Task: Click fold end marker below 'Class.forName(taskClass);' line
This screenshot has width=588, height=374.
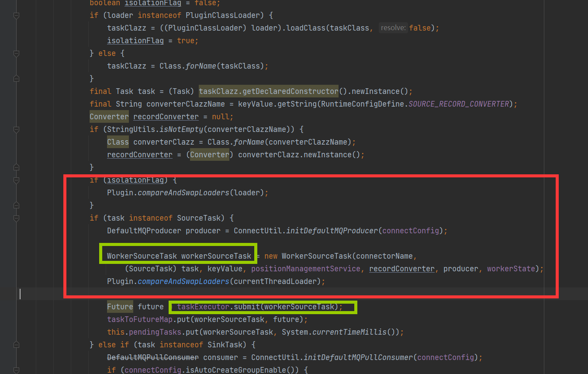Action: pos(16,79)
